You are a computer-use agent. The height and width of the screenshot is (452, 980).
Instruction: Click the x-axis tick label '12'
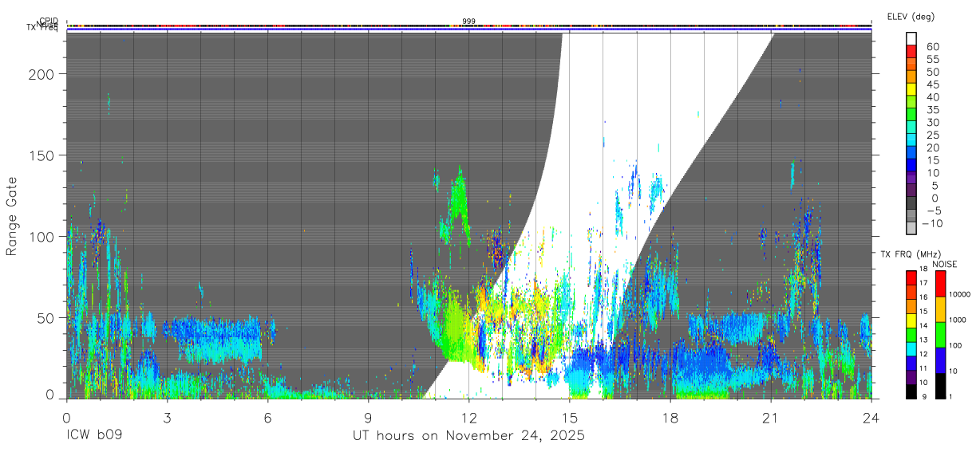(469, 417)
